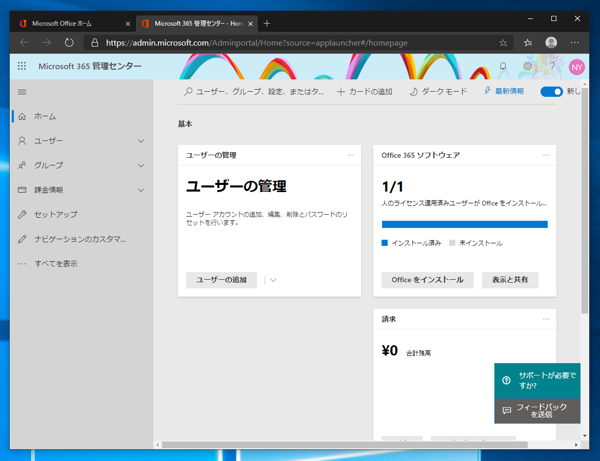Reload the page with refresh icon

click(69, 42)
